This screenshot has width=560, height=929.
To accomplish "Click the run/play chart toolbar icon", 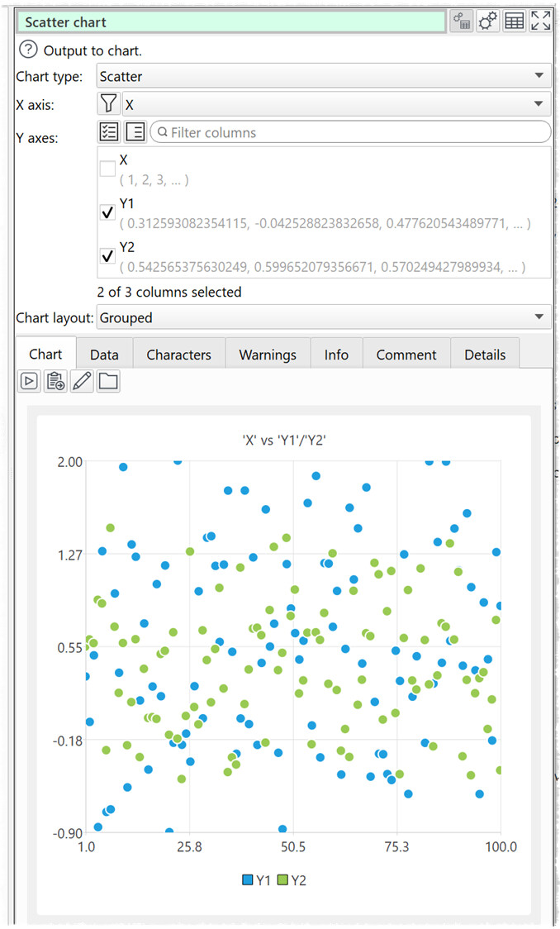I will 29,381.
